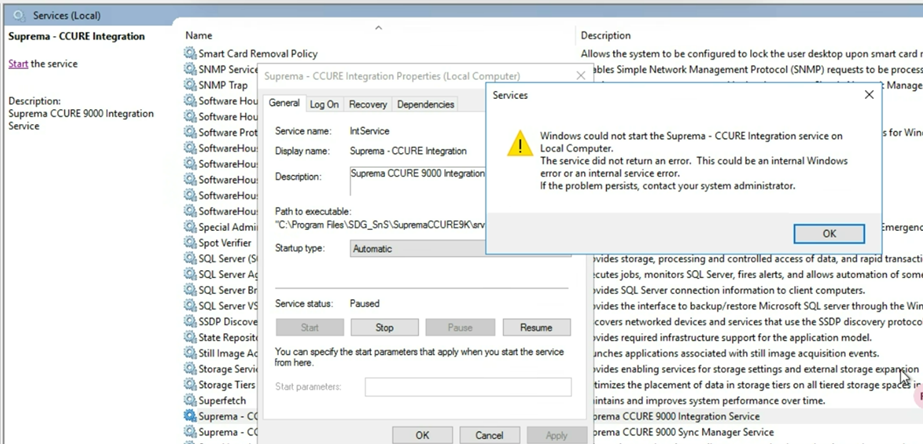Viewport: 923px width, 444px height.
Task: Click the Start parameters input field
Action: (468, 387)
